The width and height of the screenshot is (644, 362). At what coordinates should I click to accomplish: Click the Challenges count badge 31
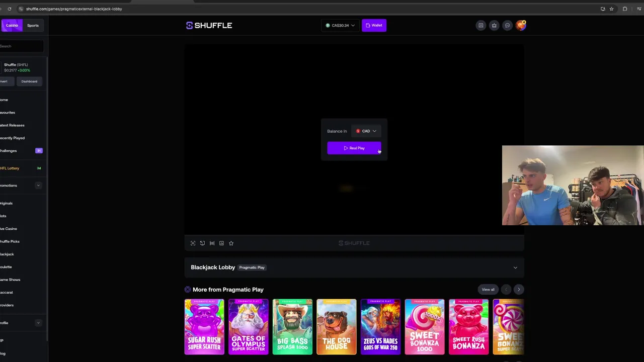tap(39, 151)
